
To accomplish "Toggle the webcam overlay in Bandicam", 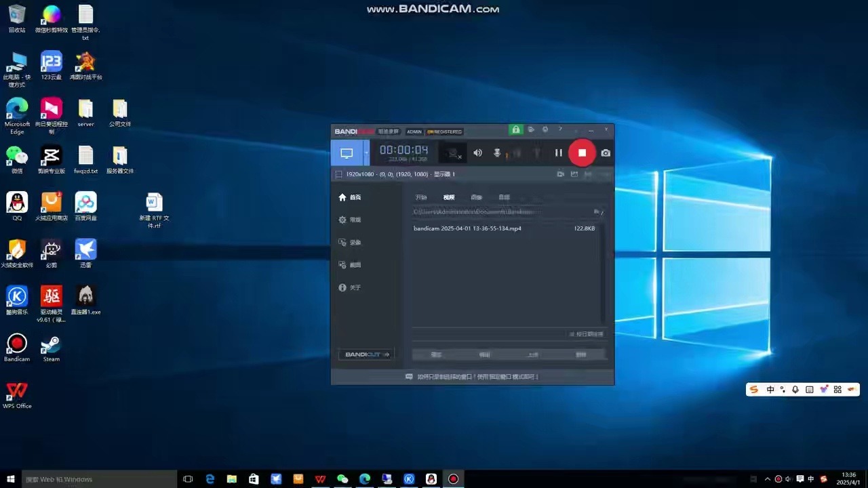I will coord(453,153).
